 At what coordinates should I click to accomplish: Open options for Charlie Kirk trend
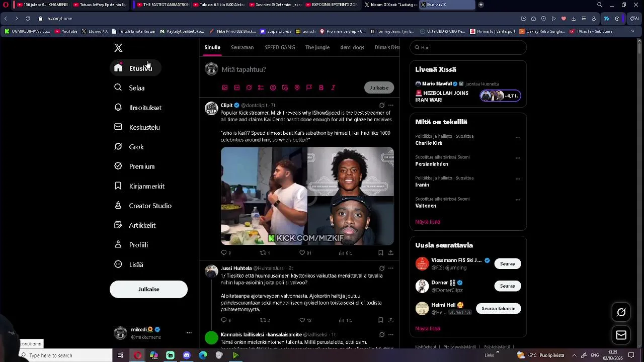click(518, 137)
